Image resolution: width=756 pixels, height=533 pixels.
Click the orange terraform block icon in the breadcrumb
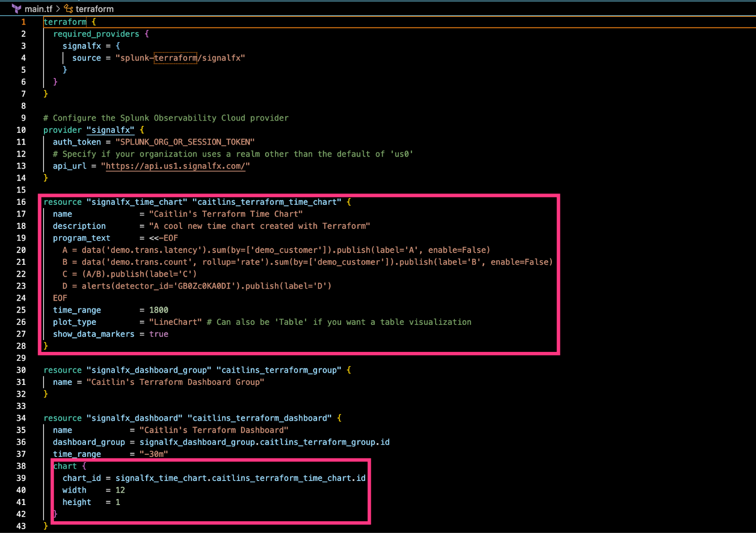tap(68, 8)
